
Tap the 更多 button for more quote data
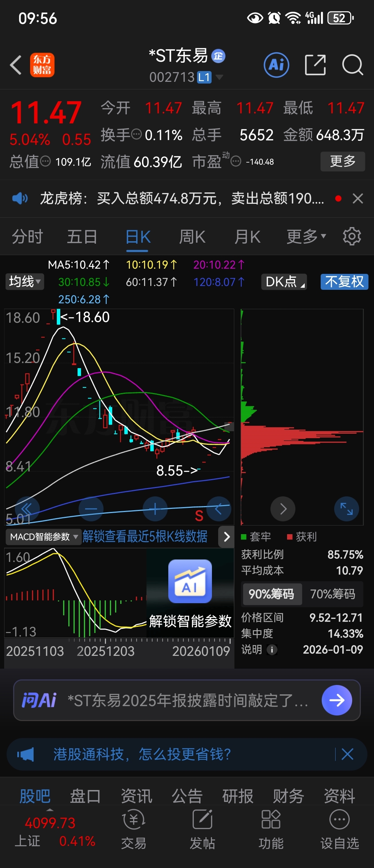coord(342,161)
